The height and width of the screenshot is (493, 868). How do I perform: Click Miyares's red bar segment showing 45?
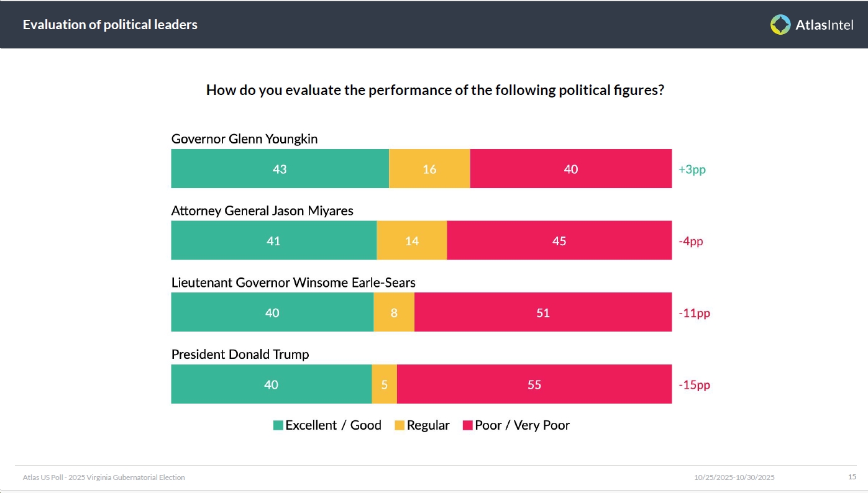(559, 240)
